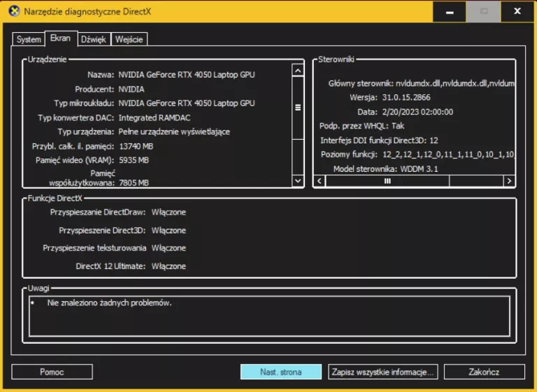Click Przyspieszenie teksturowania Włączone value

[169, 248]
